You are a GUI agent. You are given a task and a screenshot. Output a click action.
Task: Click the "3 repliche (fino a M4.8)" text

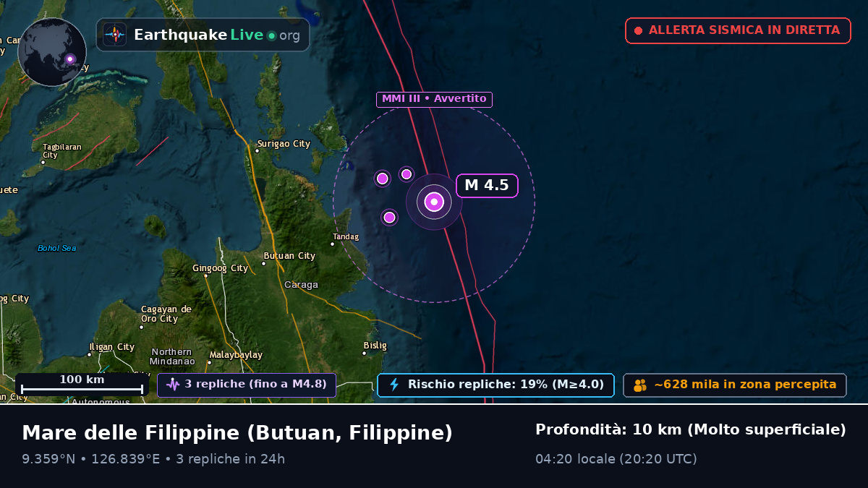(256, 385)
